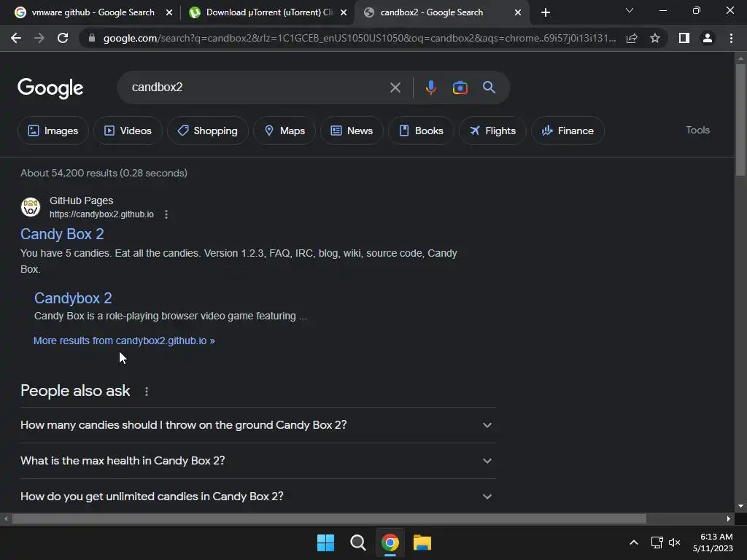Click the browser address bar URL
This screenshot has width=747, height=560.
click(359, 38)
